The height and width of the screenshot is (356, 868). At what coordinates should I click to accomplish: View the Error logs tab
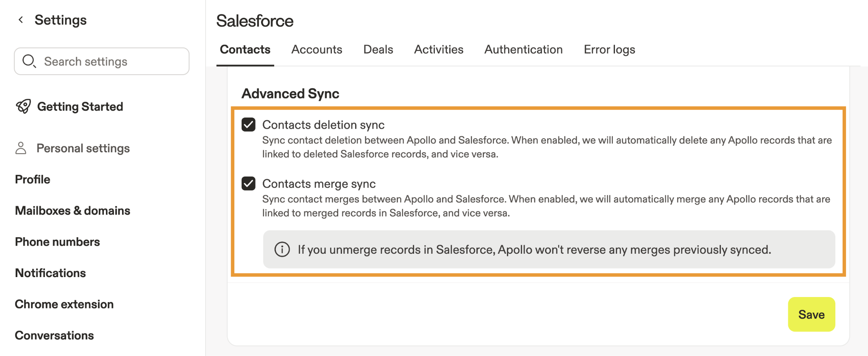point(609,50)
